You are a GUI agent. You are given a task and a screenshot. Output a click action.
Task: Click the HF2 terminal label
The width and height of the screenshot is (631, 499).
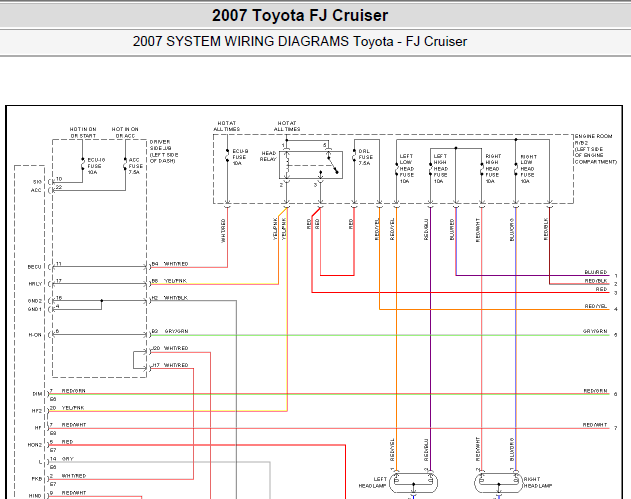[x=37, y=411]
